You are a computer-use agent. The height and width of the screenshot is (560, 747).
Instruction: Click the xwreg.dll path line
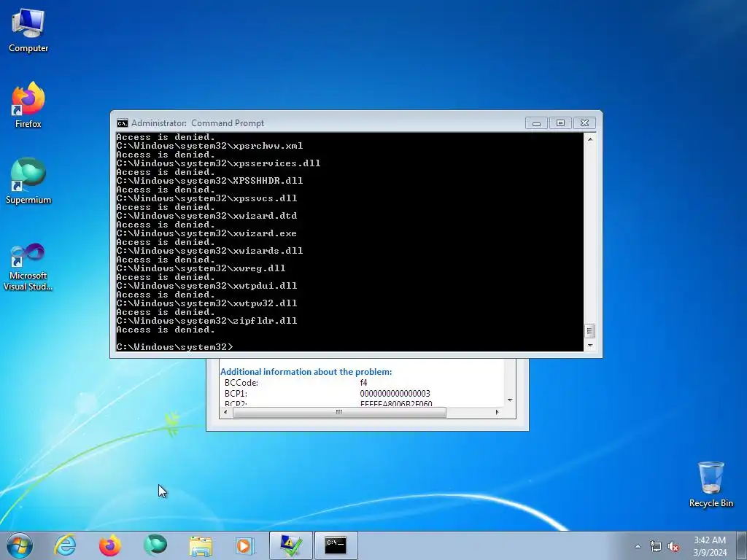coord(201,268)
